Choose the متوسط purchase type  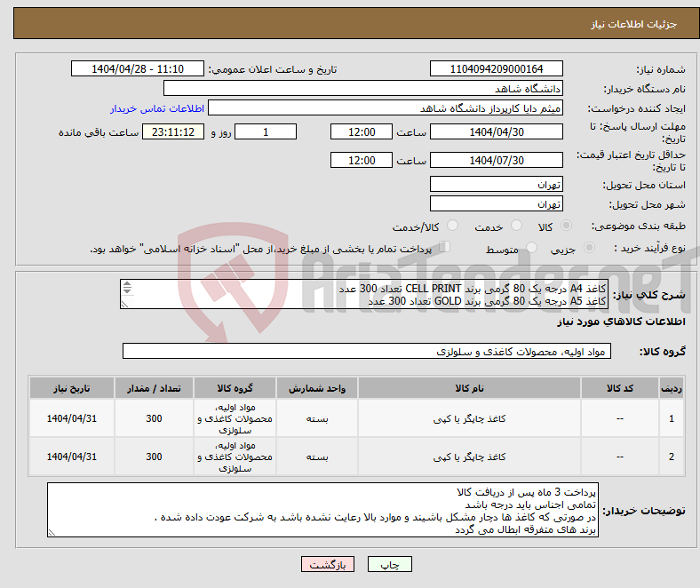point(531,248)
